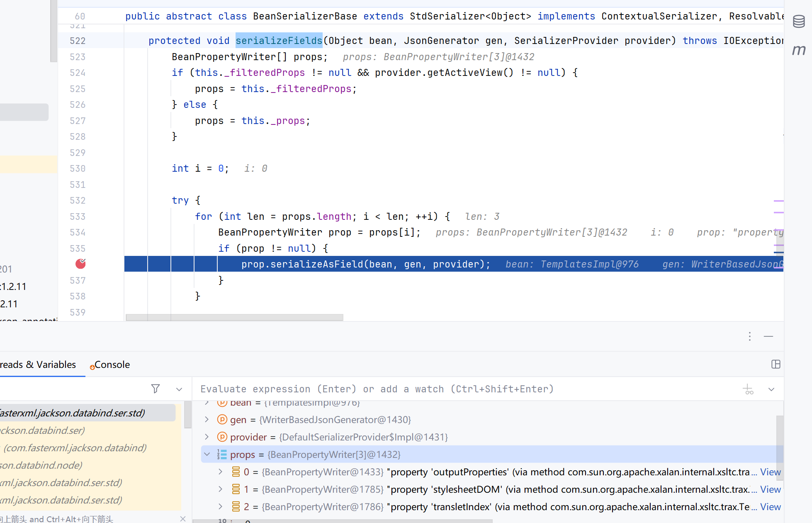The image size is (812, 523).
Task: Click the props array type icon
Action: [x=222, y=455]
